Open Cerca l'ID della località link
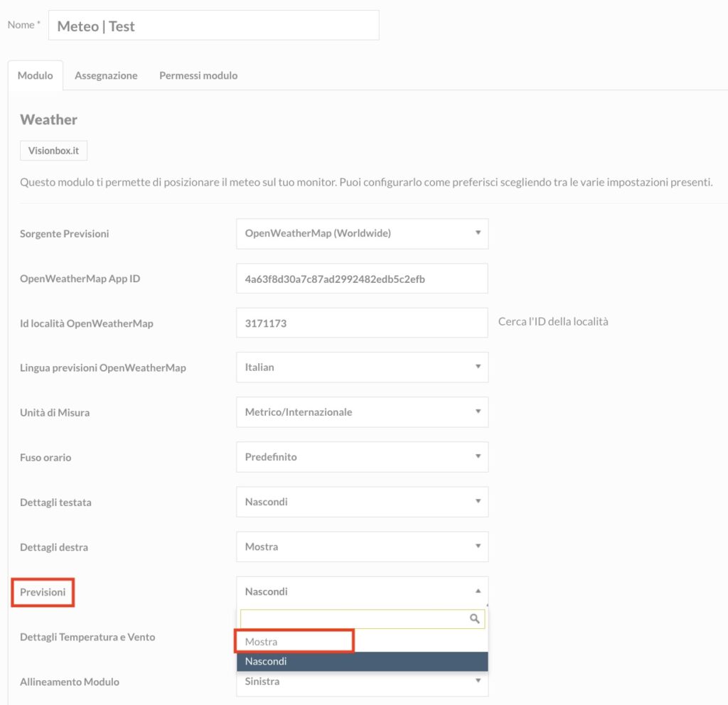The image size is (728, 705). [x=553, y=322]
